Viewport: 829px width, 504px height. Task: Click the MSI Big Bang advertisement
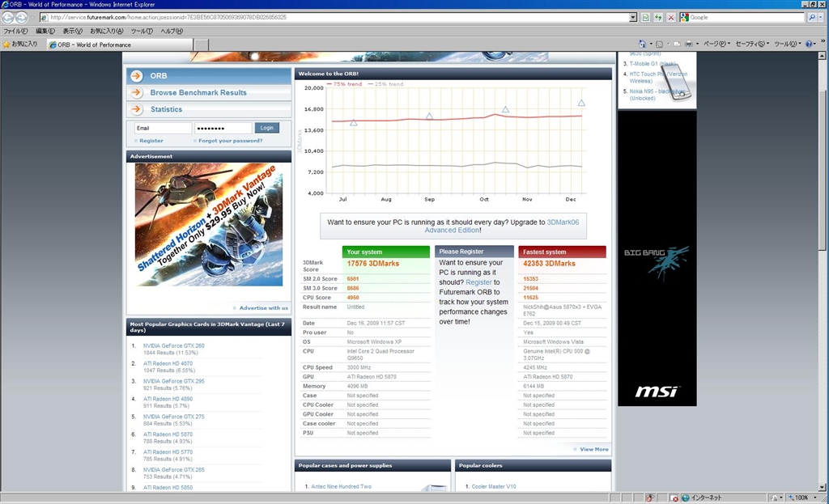point(657,258)
